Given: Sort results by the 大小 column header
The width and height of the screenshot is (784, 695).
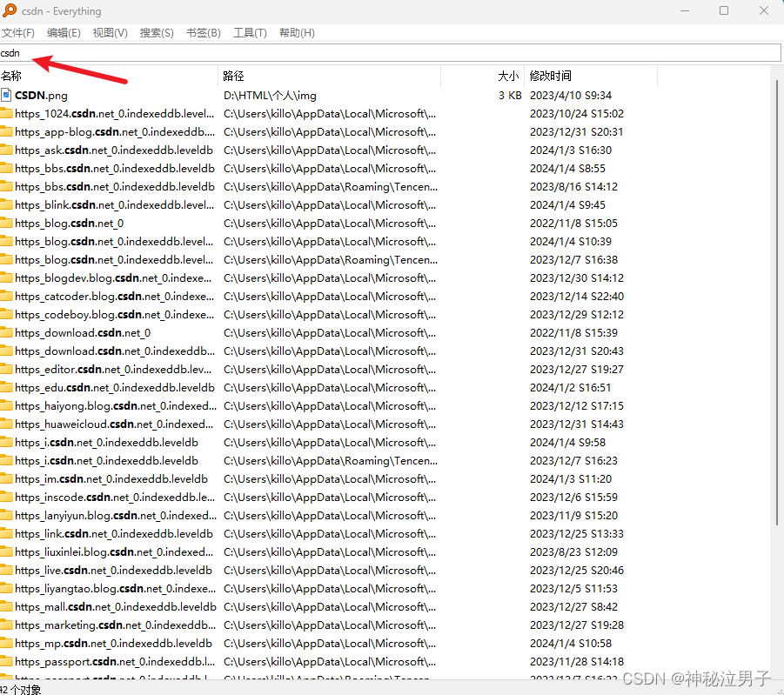Looking at the screenshot, I should pos(483,76).
